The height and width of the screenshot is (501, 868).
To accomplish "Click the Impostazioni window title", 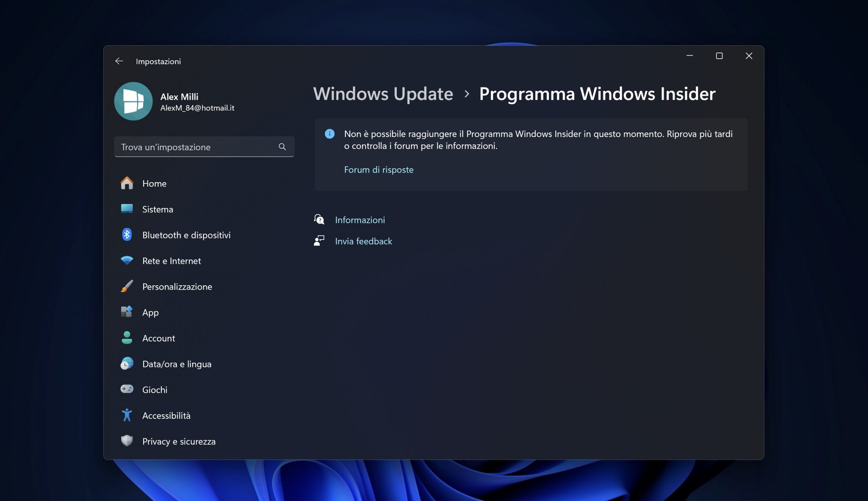I will (x=158, y=62).
